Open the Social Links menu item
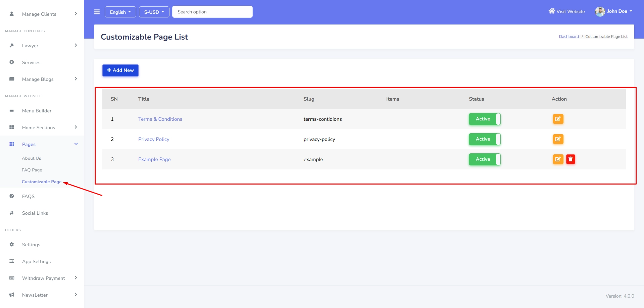This screenshot has height=308, width=644. [x=35, y=213]
